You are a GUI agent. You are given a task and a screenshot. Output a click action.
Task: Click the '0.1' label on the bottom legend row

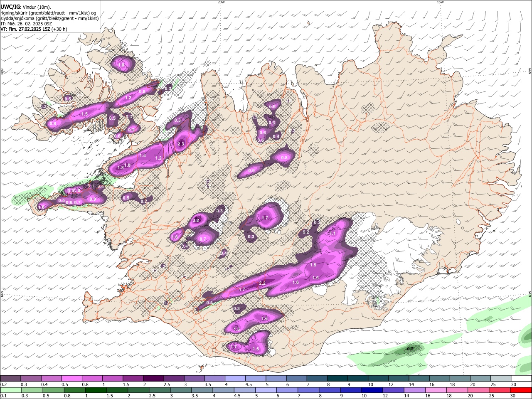tap(3, 396)
